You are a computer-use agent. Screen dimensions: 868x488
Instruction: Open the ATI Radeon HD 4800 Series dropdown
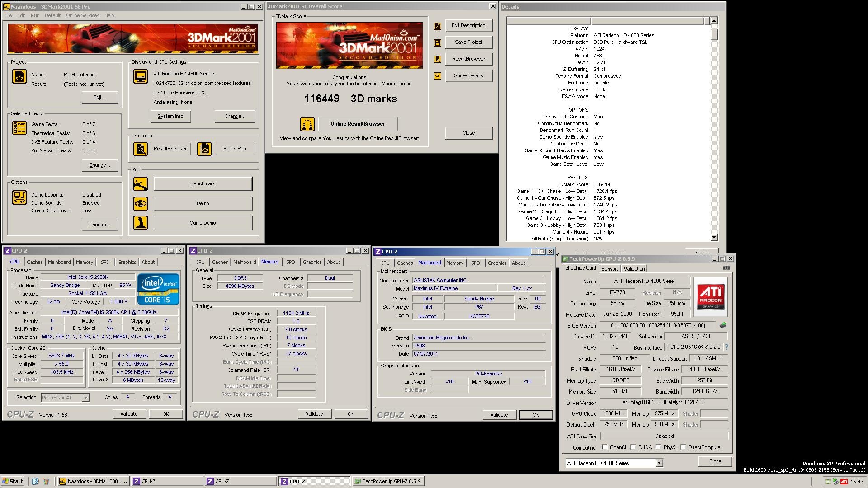[x=659, y=463]
